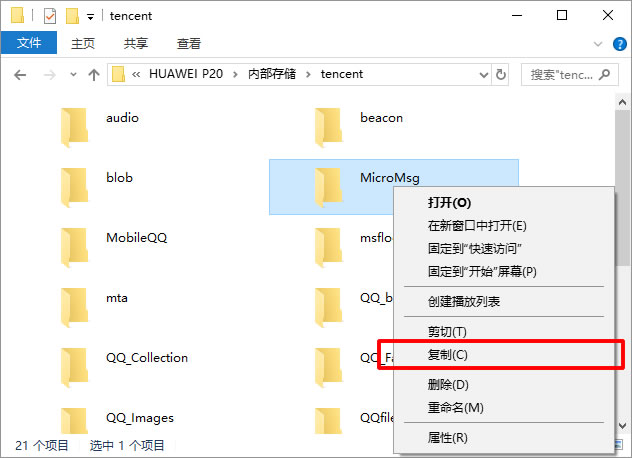The width and height of the screenshot is (632, 458).
Task: Open the Customize Quick Access Toolbar dropdown
Action: coord(91,17)
